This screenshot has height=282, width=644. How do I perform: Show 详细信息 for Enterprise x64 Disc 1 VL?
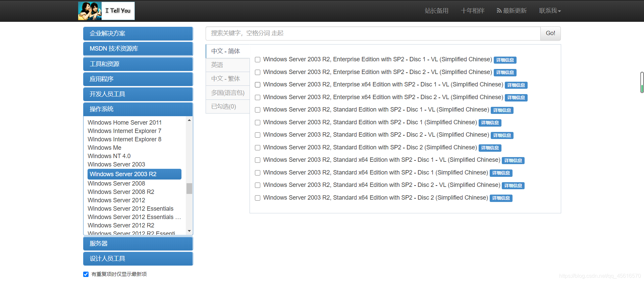pyautogui.click(x=516, y=85)
